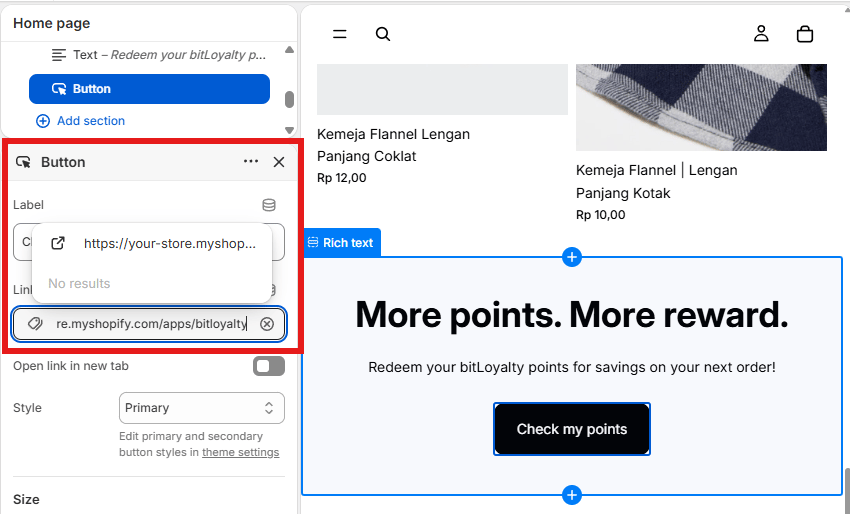Select the external link URL suggestion
The image size is (850, 514).
point(152,243)
